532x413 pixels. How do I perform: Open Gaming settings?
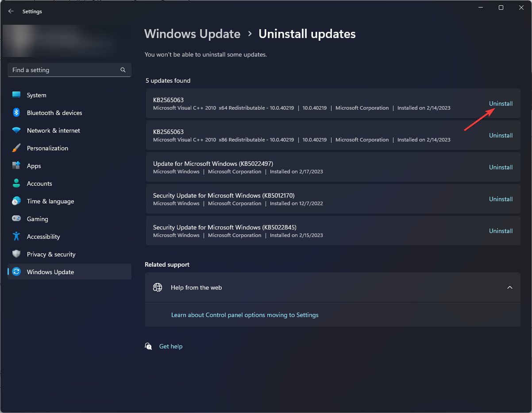[x=69, y=219]
